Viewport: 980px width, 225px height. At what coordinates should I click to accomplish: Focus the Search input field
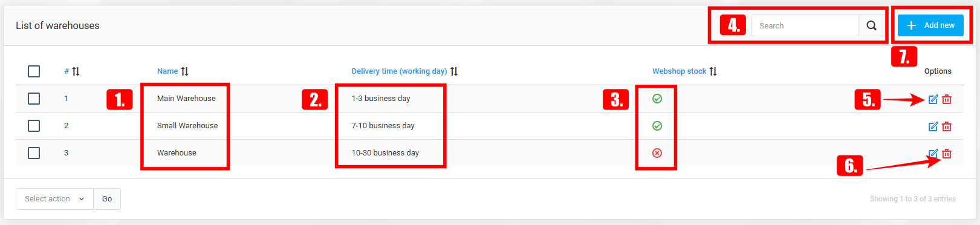click(804, 25)
